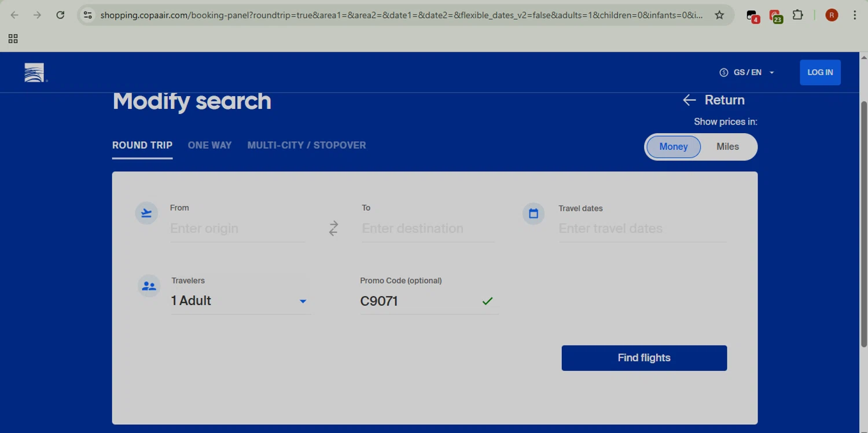Click the Enter travel dates field
Screen dimensions: 868x433
point(642,229)
